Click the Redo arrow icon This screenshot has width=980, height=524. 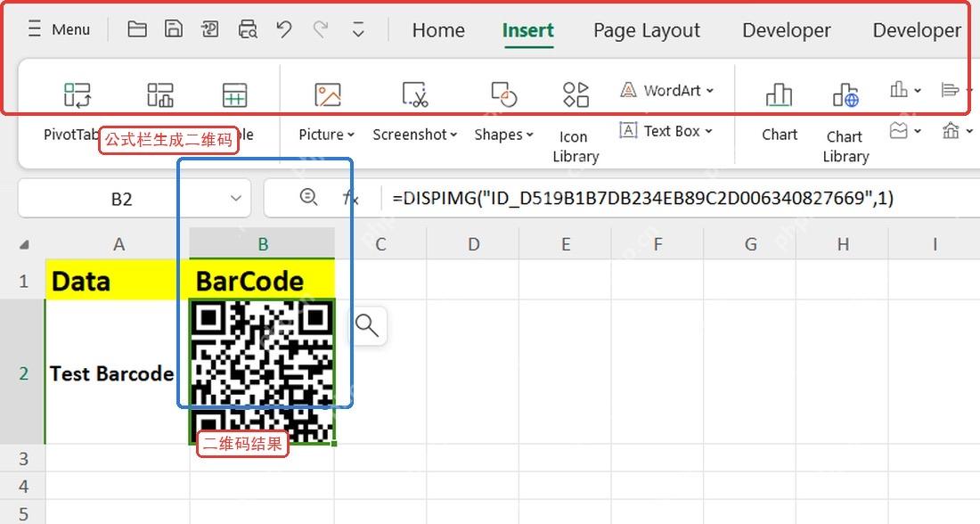click(x=322, y=29)
